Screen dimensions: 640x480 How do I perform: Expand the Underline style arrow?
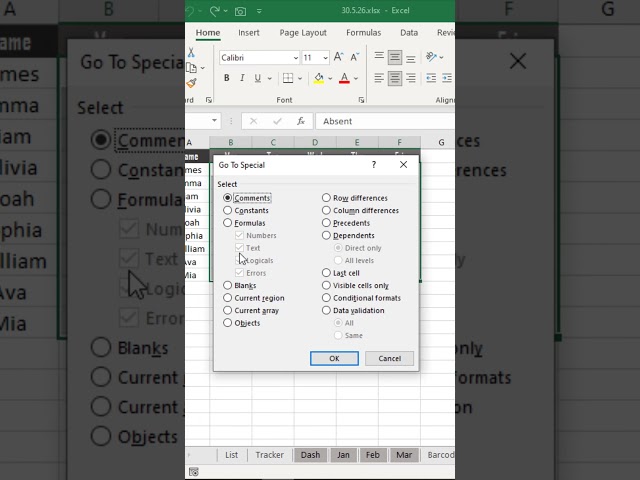269,78
